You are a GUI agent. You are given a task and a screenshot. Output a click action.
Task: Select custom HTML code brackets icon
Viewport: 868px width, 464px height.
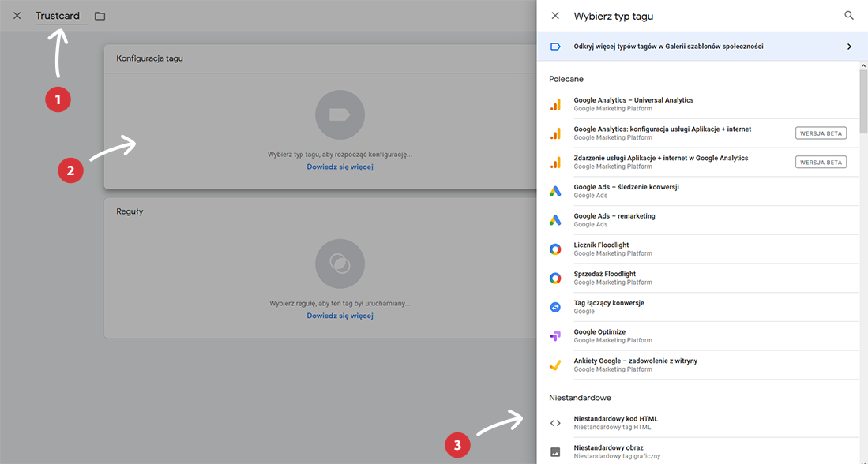point(555,423)
